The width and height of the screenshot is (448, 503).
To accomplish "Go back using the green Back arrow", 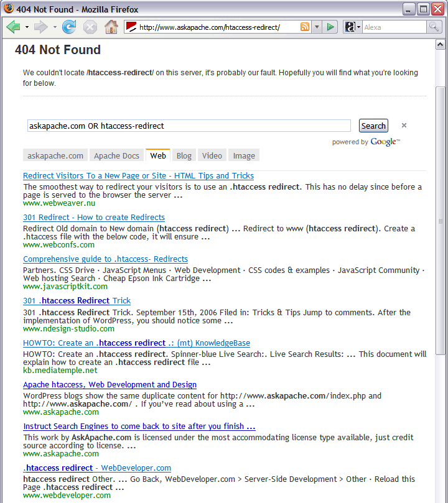I will point(14,27).
